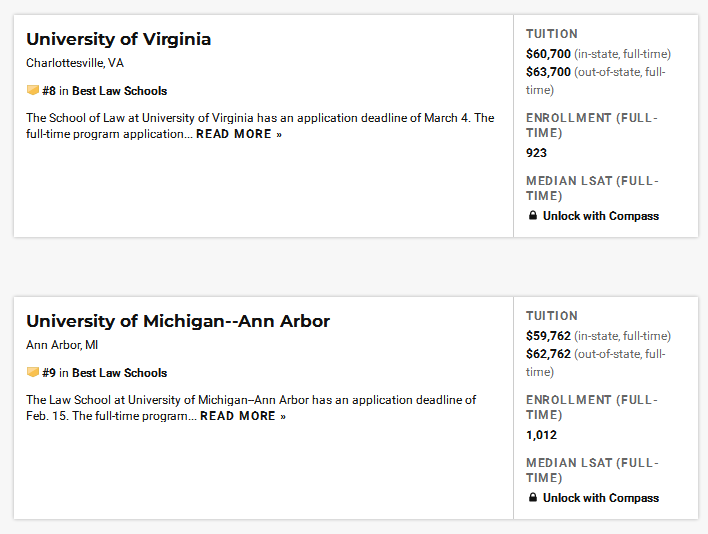Select the $62,762 out-of-state tuition figure
Viewport: 708px width, 534px height.
pyautogui.click(x=548, y=354)
